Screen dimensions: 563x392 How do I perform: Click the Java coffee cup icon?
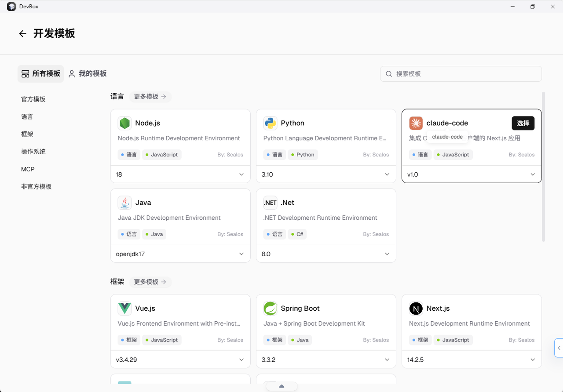124,203
